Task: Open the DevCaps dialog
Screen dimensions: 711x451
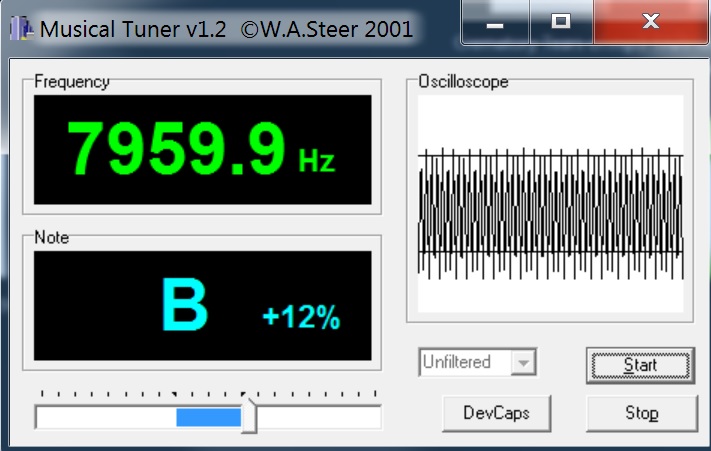Action: (x=496, y=413)
